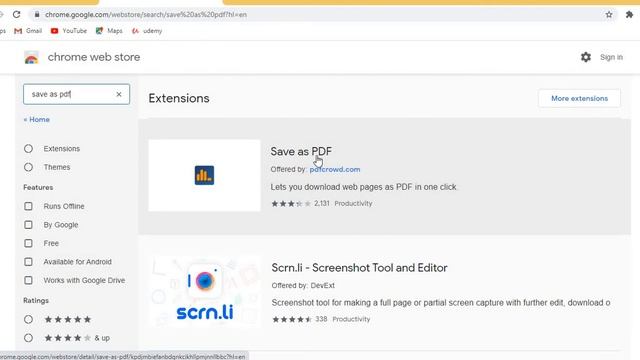Click the scrn.li extension thumbnail
The image size is (640, 360).
(204, 291)
